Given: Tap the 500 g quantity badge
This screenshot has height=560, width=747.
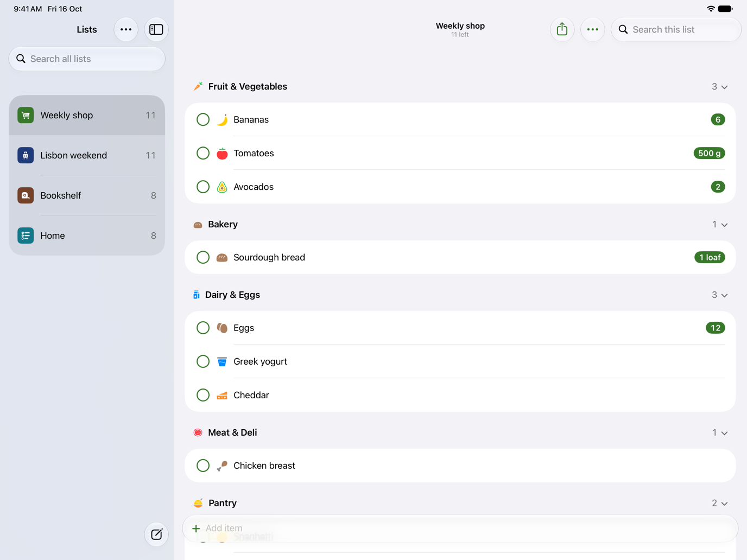Looking at the screenshot, I should (x=709, y=153).
